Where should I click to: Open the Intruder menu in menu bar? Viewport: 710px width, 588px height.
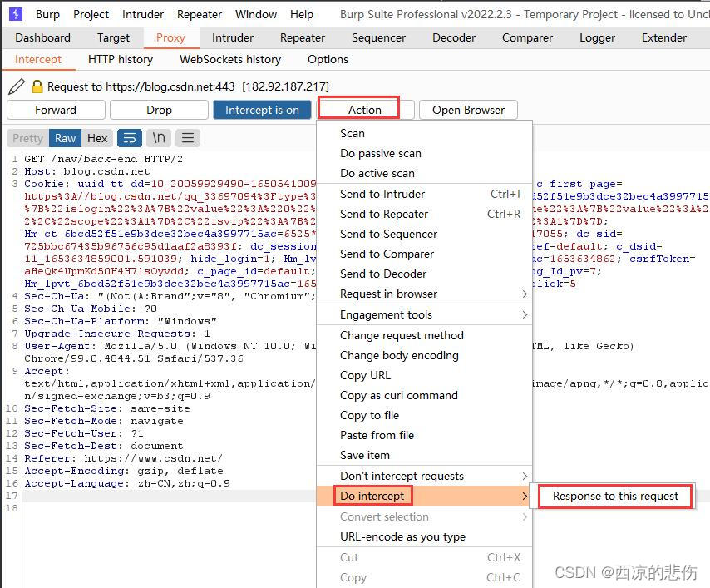143,14
